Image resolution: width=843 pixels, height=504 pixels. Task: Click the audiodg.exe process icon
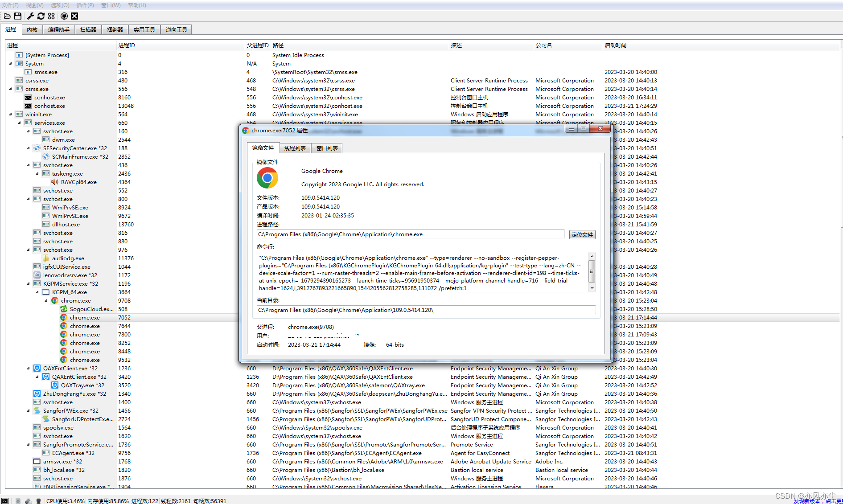pos(46,258)
